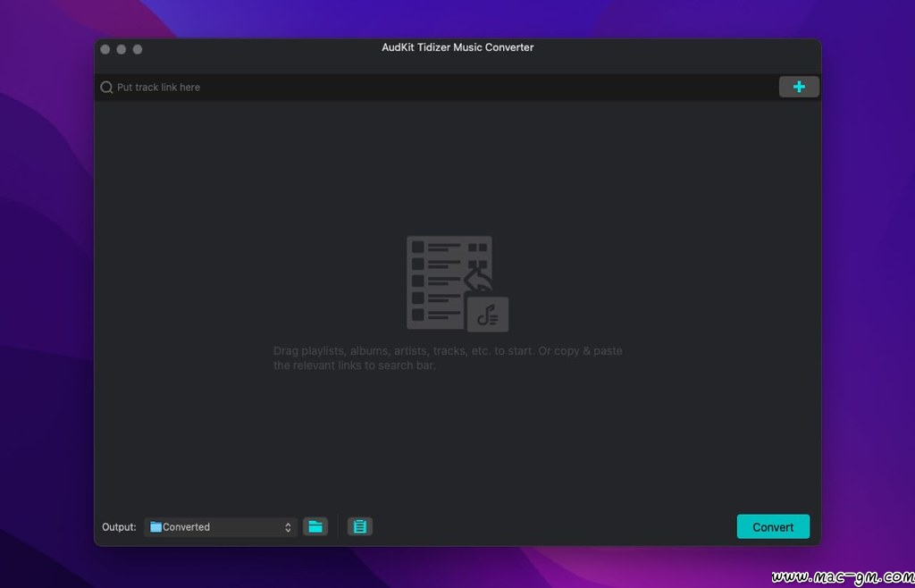
Task: Minimize the AudKit Tidizer window
Action: pos(122,49)
